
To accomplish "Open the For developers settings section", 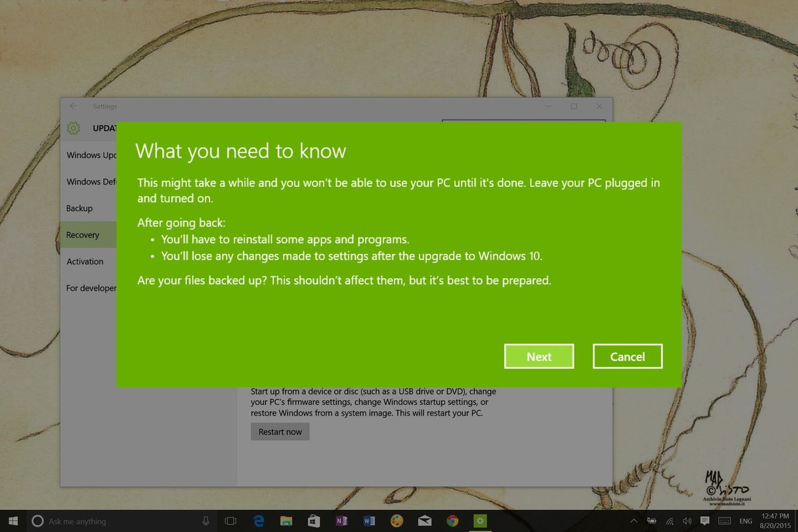I will pos(91,288).
